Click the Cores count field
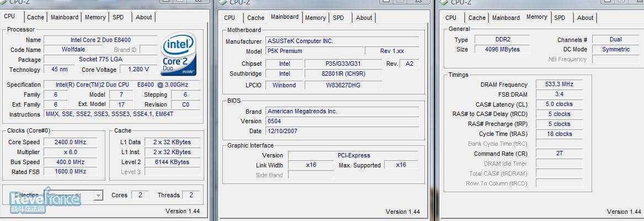644x221 pixels. click(140, 195)
